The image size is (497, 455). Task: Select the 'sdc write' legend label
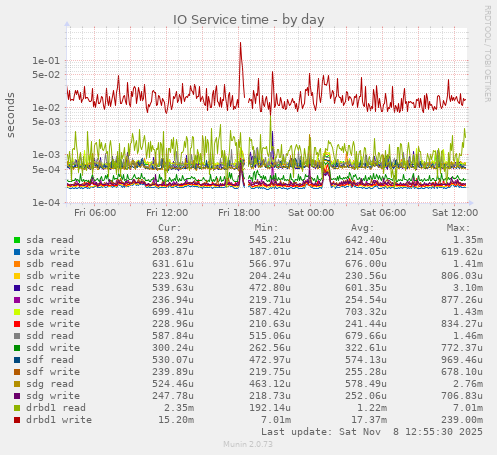click(53, 300)
